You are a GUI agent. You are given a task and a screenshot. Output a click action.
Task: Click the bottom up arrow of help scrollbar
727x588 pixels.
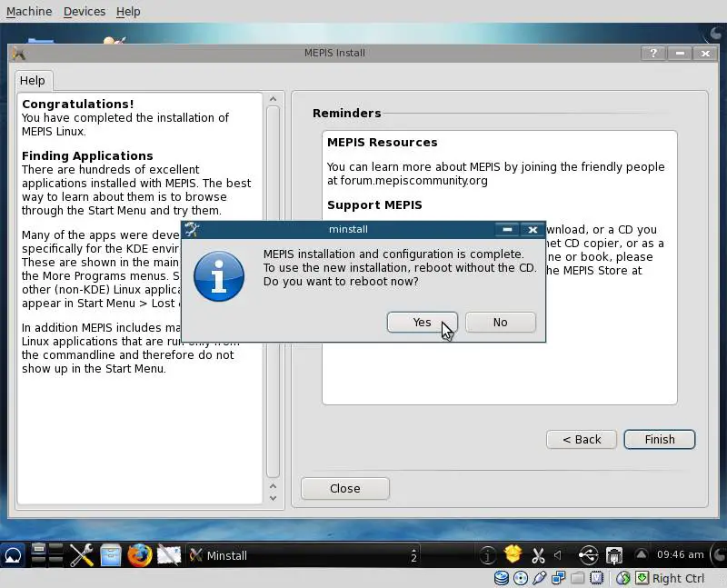pyautogui.click(x=274, y=485)
